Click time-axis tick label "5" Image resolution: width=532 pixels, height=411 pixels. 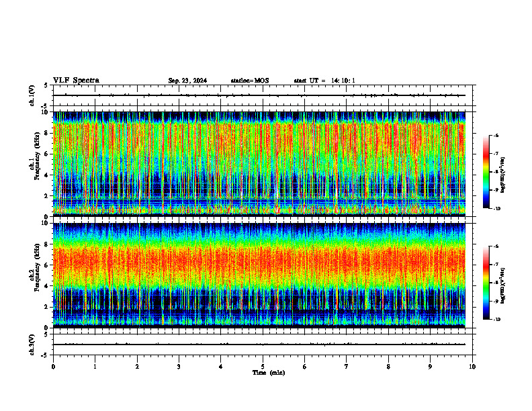click(263, 367)
